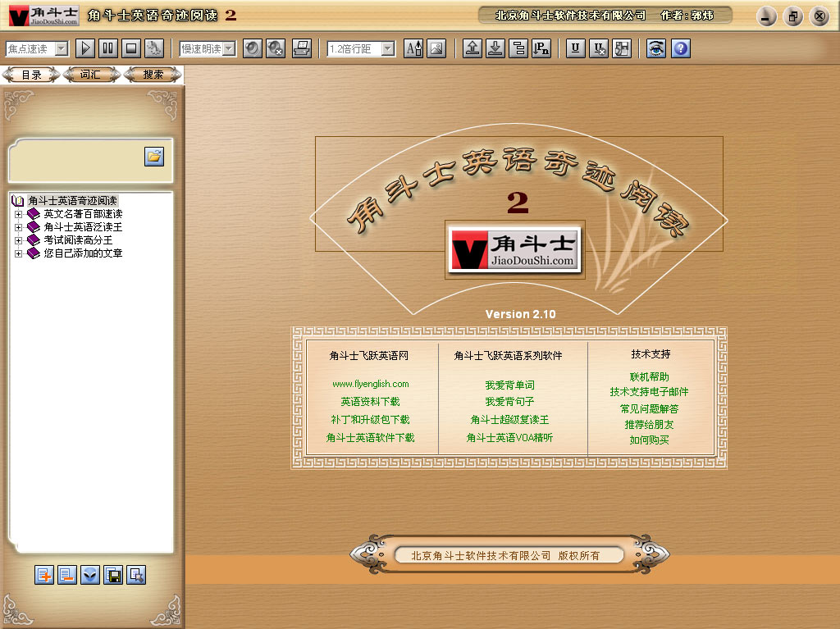Open the 常见问题解答 link
This screenshot has height=629, width=840.
(x=650, y=408)
